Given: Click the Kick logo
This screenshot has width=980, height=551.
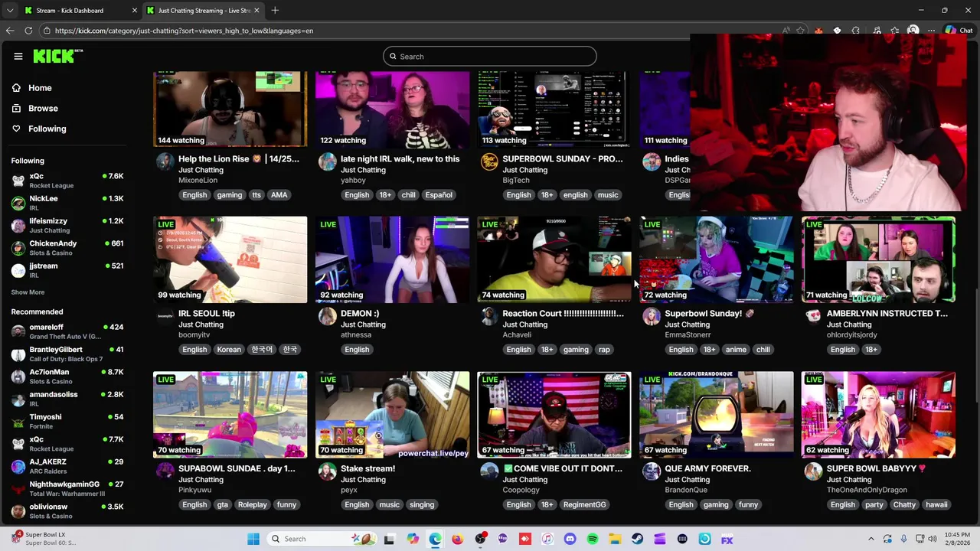Looking at the screenshot, I should [57, 56].
